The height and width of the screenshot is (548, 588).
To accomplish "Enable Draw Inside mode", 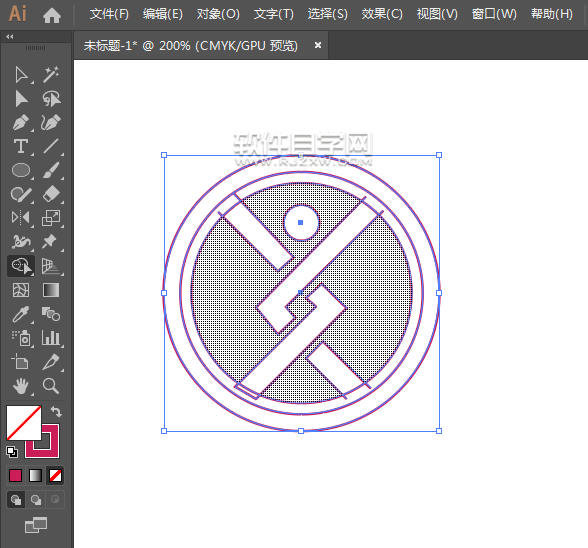I will tap(55, 500).
